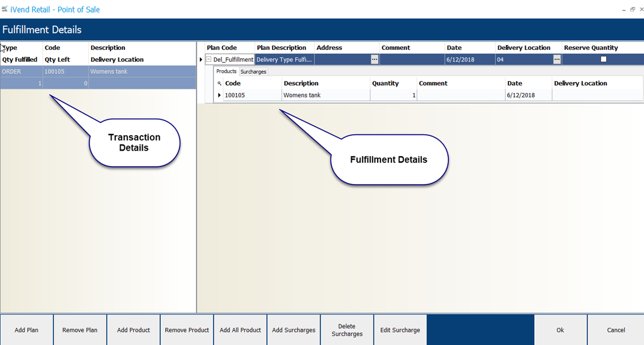The height and width of the screenshot is (345, 644).
Task: Click the key icon beside the Code column
Action: [x=219, y=83]
